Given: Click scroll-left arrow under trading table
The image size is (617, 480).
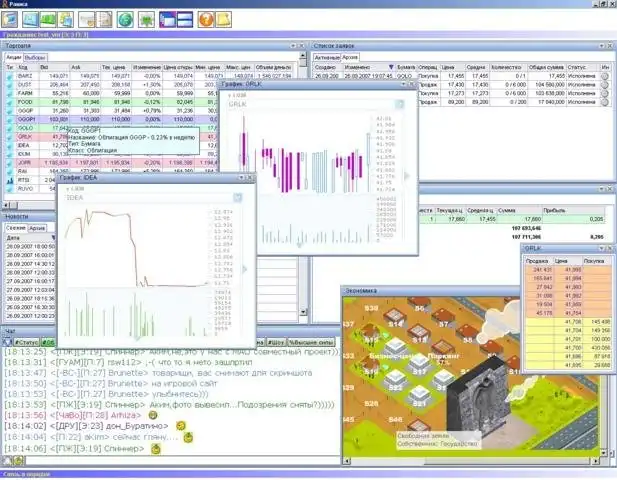Looking at the screenshot, I should (6, 205).
